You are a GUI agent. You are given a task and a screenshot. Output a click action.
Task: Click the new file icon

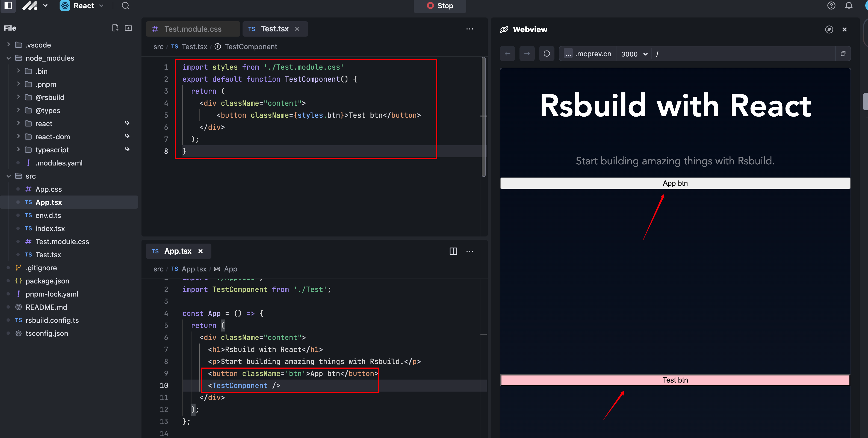click(115, 28)
